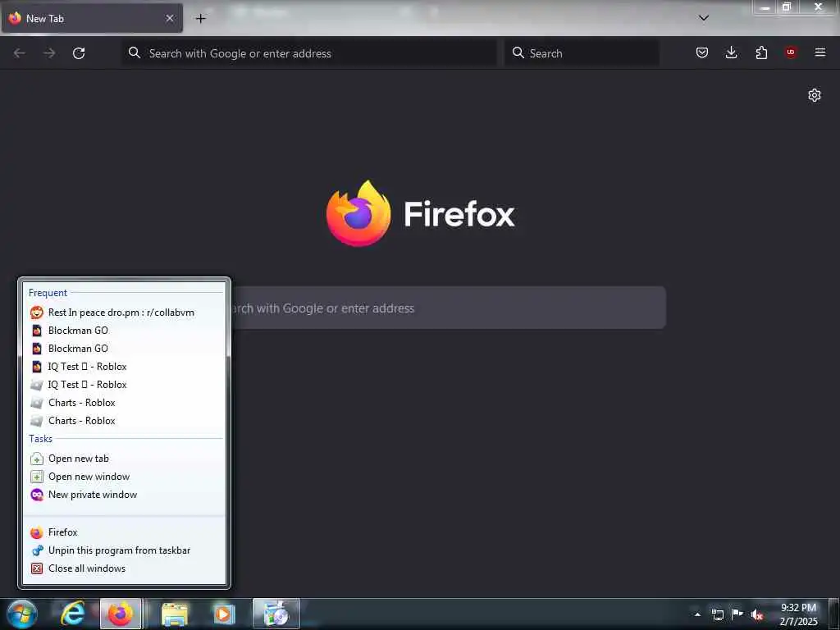The image size is (840, 630).
Task: Open the Personalize New Tab gear icon
Action: [x=815, y=95]
